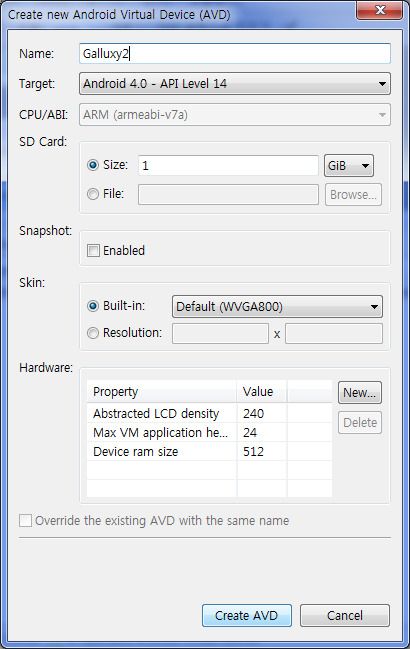Click the New... hardware button
The height and width of the screenshot is (649, 410).
(x=360, y=392)
